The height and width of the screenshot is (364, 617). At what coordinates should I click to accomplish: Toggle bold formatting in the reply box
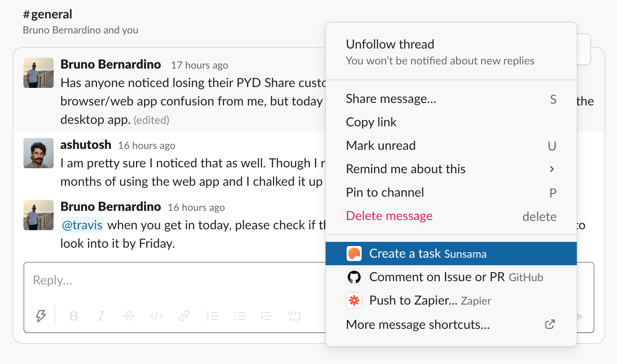click(x=74, y=316)
